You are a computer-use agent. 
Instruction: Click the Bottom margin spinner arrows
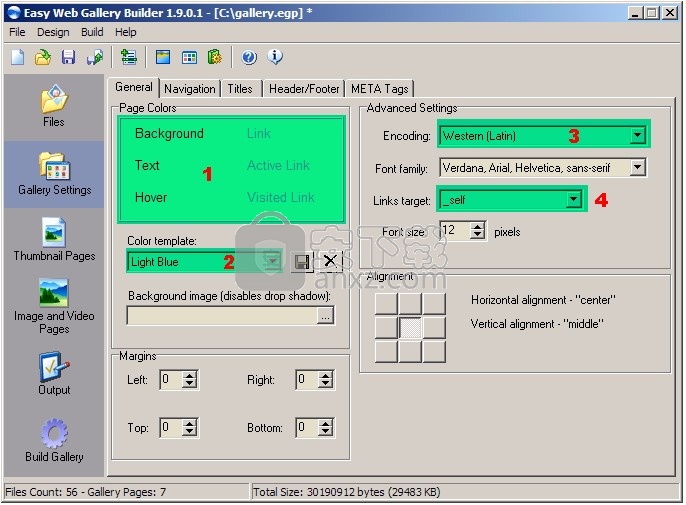(x=325, y=428)
